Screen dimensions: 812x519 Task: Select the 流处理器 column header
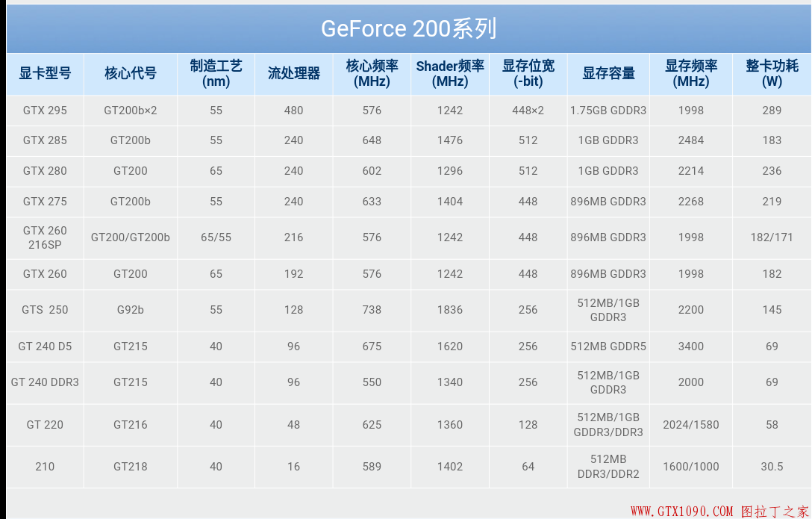(294, 73)
